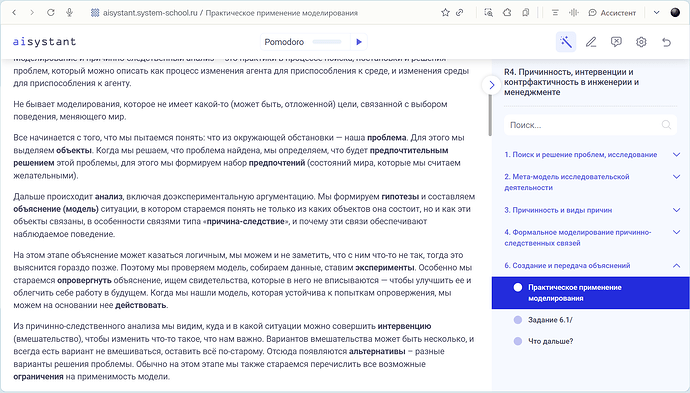Screen dimensions: 690x393
Task: Toggle status circle of Задание 6.1/
Action: point(518,320)
